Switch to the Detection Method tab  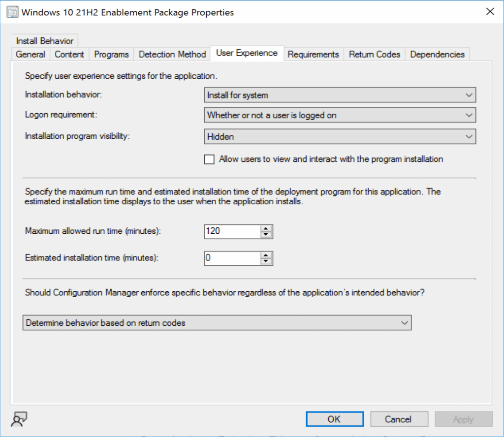tap(172, 54)
